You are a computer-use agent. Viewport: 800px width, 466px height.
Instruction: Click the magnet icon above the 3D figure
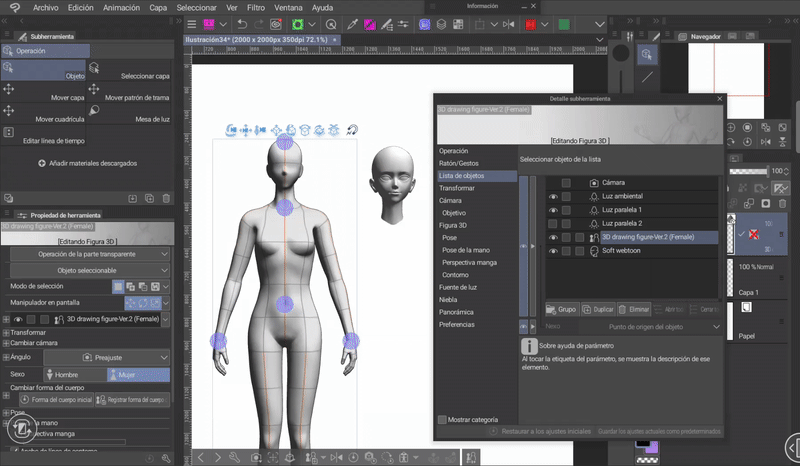[352, 130]
